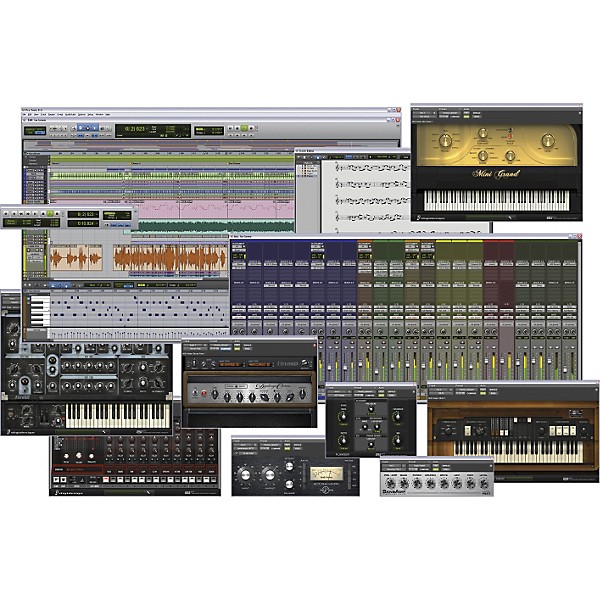Select the Selector tool in Edit toolbar
The height and width of the screenshot is (600, 600).
pyautogui.click(x=88, y=129)
